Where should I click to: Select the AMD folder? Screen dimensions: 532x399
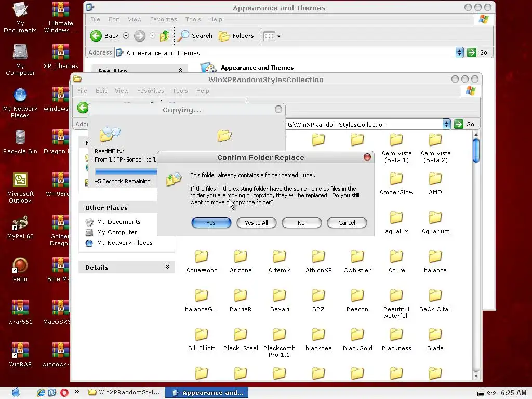435,184
